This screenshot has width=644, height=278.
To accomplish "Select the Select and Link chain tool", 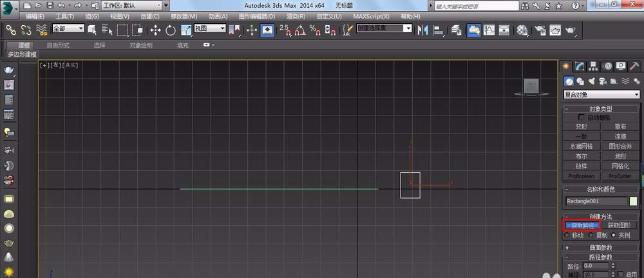I will point(11,30).
